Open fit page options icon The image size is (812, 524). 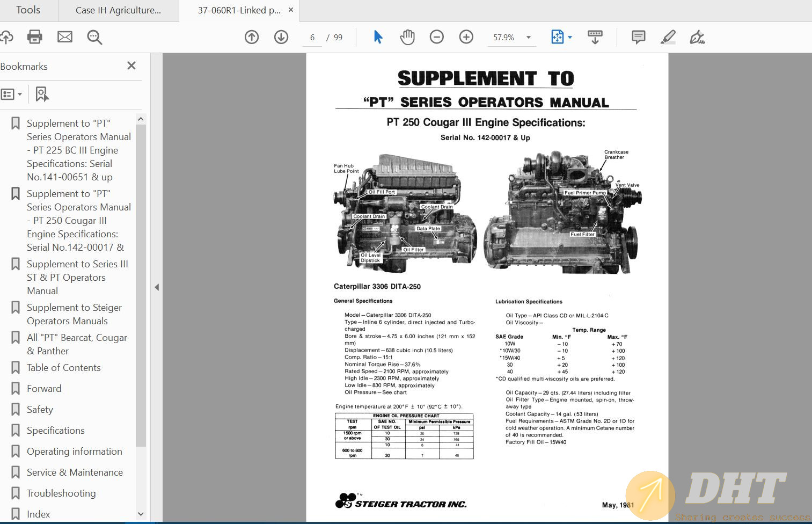557,37
